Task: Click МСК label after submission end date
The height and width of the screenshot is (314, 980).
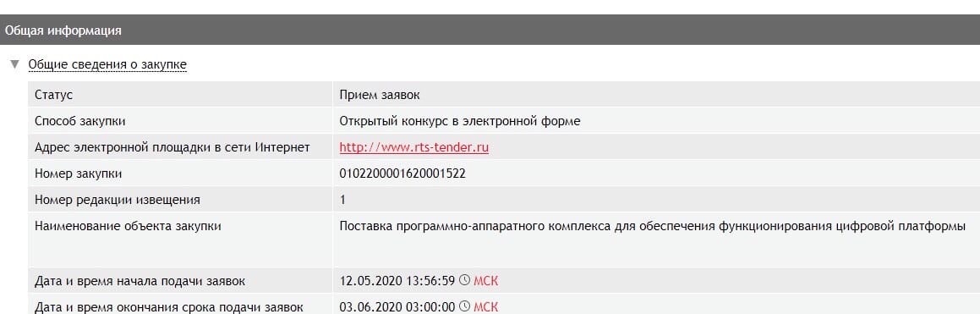Action: pyautogui.click(x=485, y=307)
